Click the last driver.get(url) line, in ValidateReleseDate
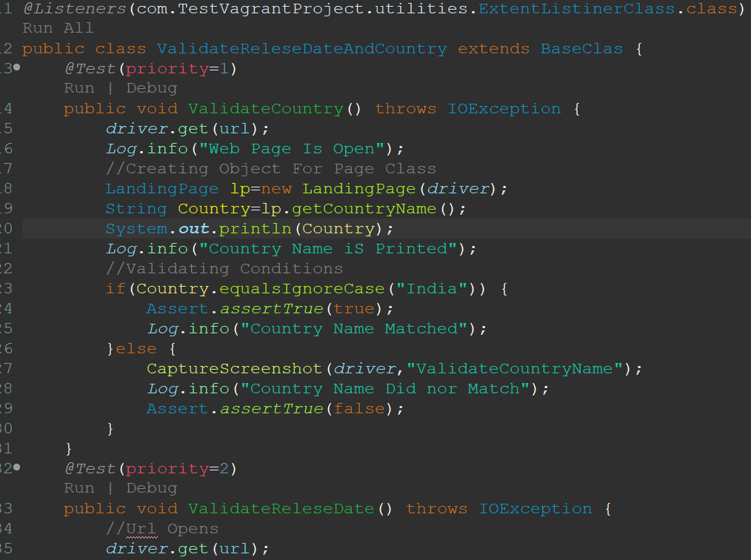 (x=187, y=548)
